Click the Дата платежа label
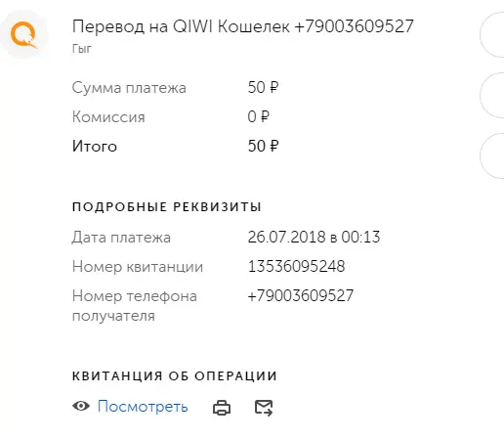 coord(121,238)
